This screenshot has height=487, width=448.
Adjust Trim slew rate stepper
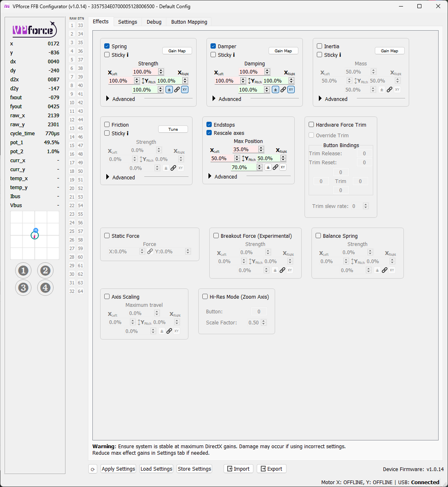click(366, 206)
